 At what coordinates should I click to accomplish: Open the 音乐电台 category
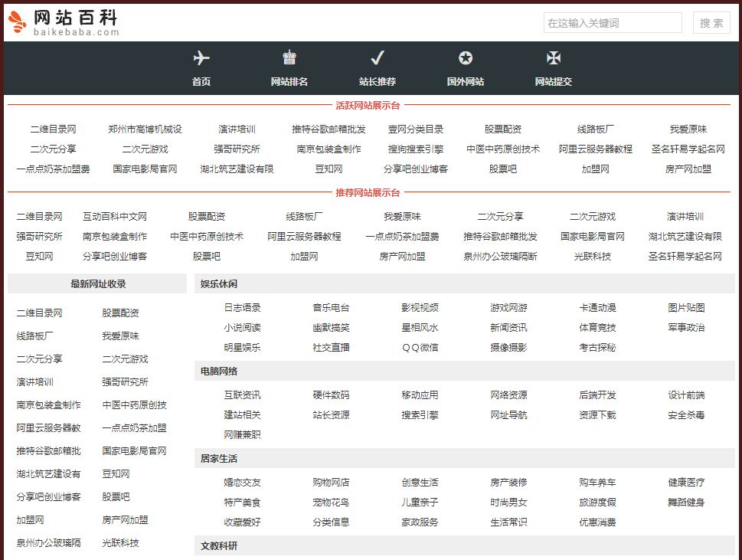331,308
